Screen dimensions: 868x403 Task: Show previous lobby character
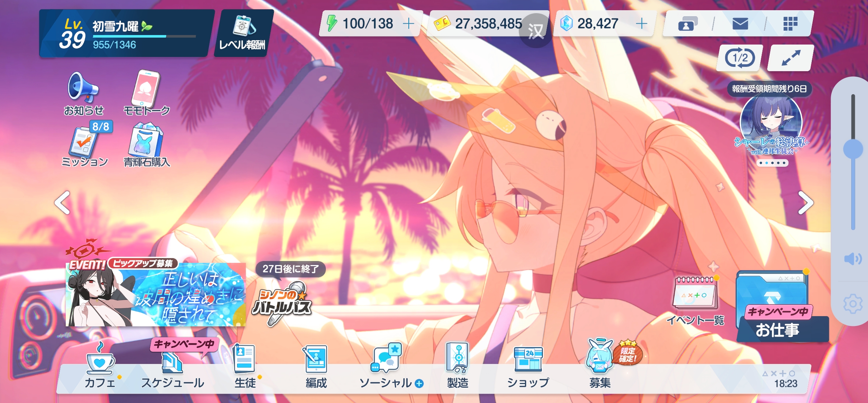pos(62,203)
